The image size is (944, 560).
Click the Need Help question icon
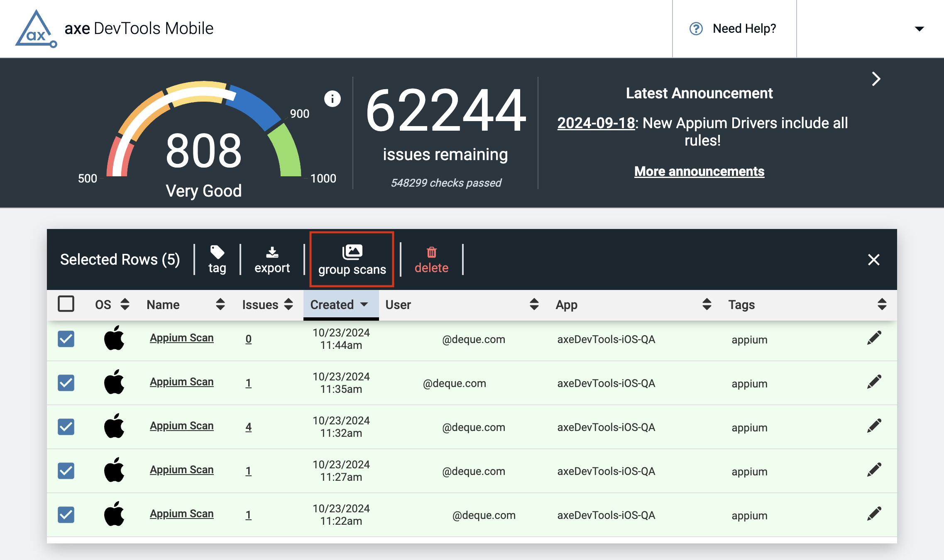(x=696, y=29)
